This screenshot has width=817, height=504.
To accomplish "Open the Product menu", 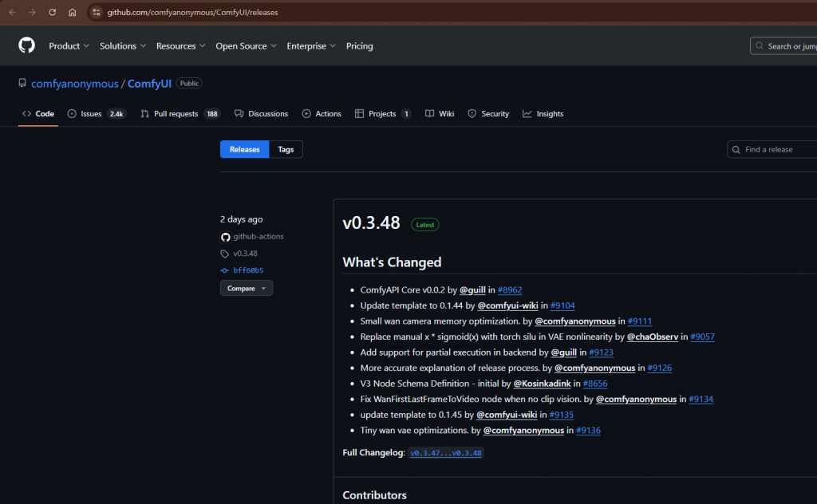I will (x=69, y=45).
